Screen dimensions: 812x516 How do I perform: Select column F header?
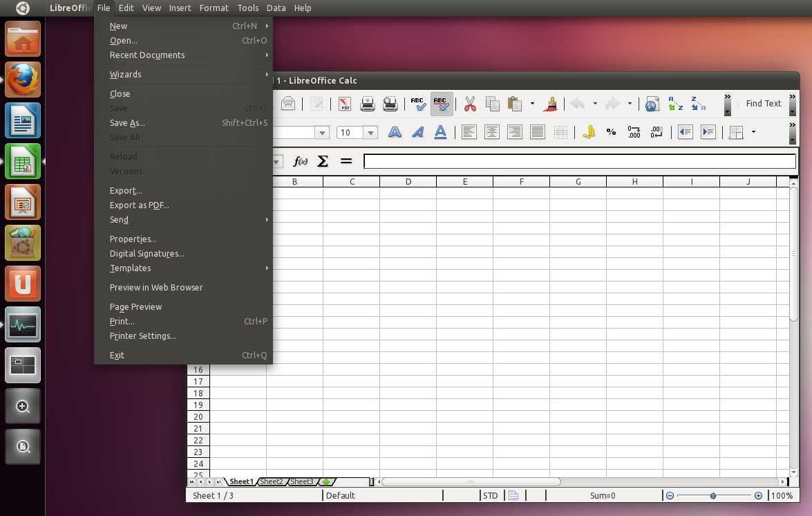click(522, 182)
